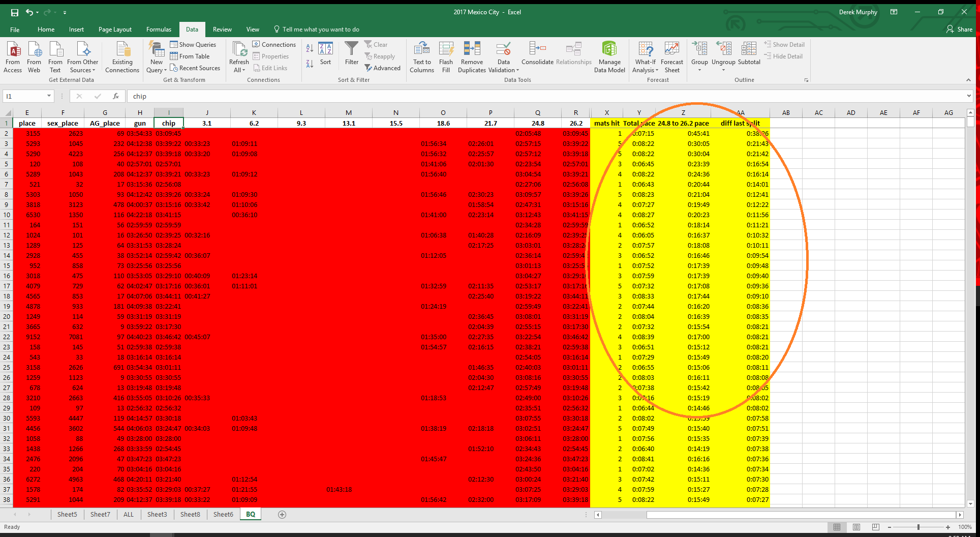Open Outline dialog launcher
980x537 pixels.
(x=806, y=80)
